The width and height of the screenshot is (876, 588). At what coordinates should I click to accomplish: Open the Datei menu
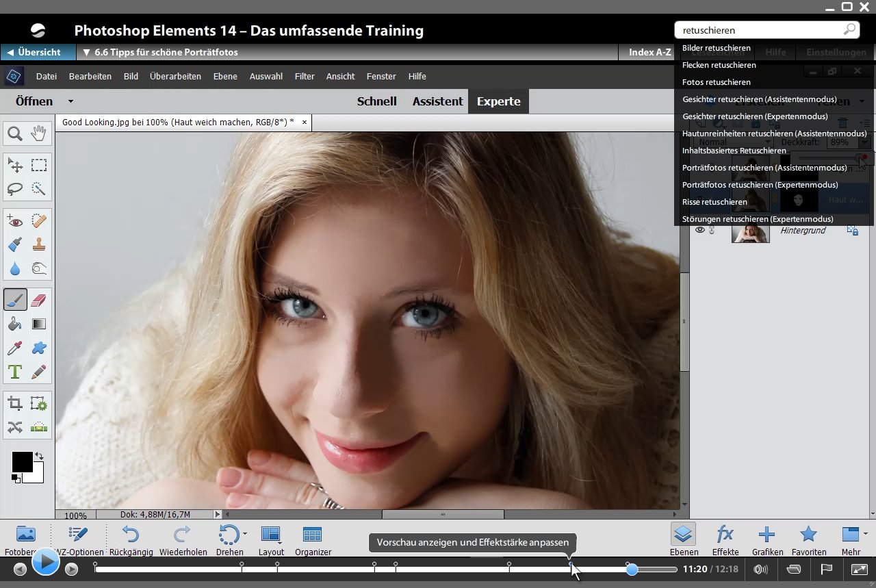click(x=47, y=77)
